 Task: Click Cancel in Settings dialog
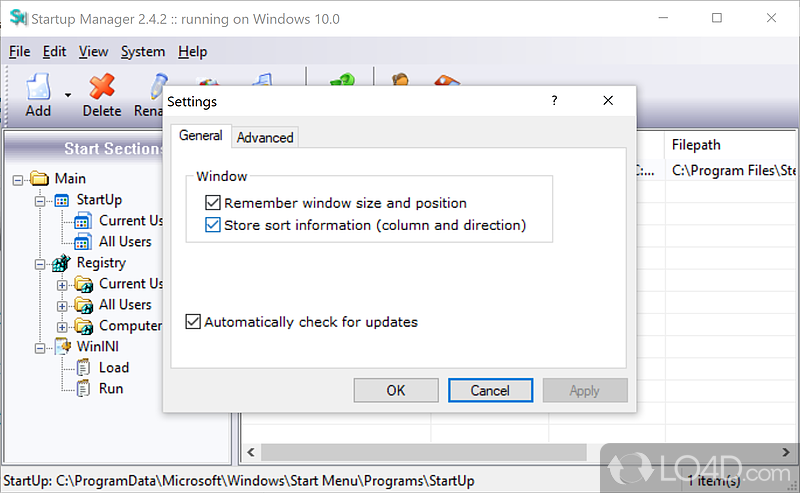(490, 390)
